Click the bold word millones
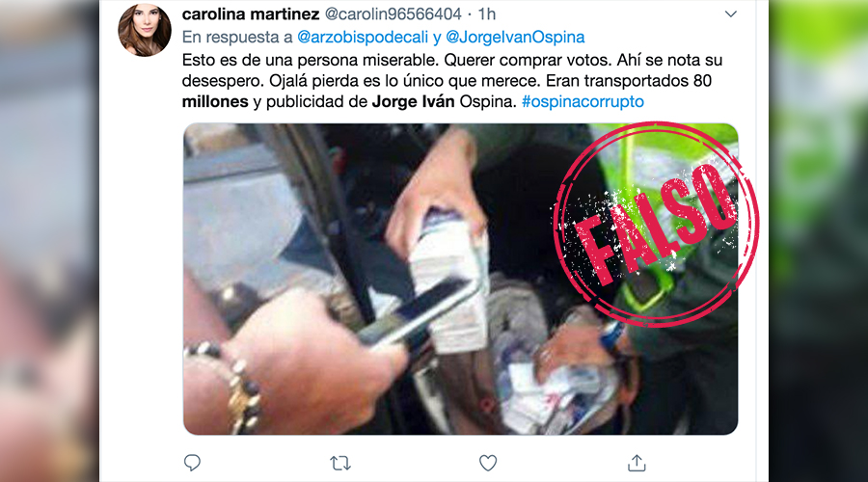 215,102
